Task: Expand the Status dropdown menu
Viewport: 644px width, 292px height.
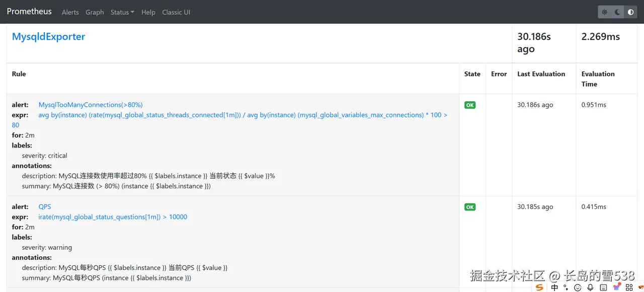Action: pyautogui.click(x=122, y=12)
